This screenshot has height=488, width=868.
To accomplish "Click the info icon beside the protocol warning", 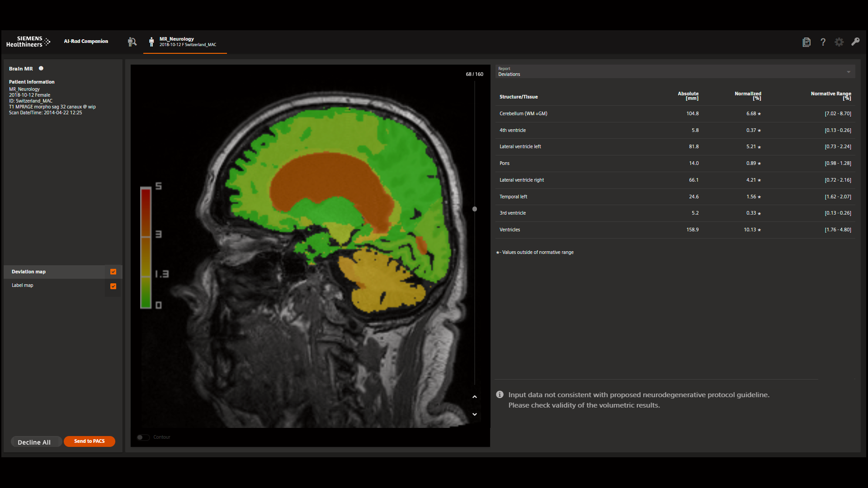I will tap(500, 394).
